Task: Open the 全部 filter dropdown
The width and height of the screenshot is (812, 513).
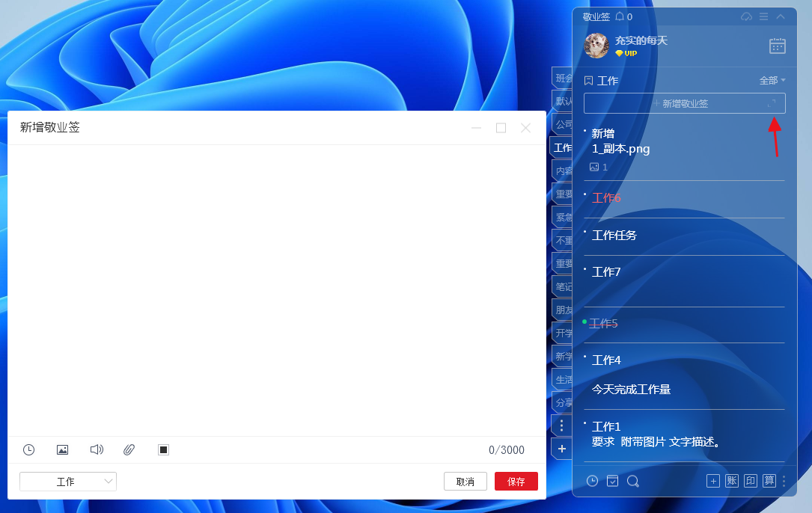Action: 772,80
